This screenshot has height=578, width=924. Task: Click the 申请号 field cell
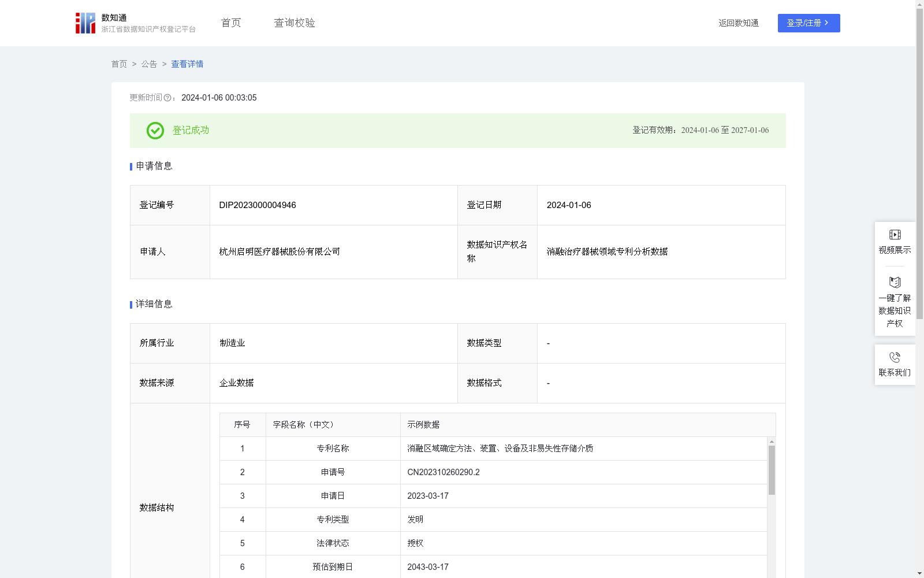[x=333, y=472]
